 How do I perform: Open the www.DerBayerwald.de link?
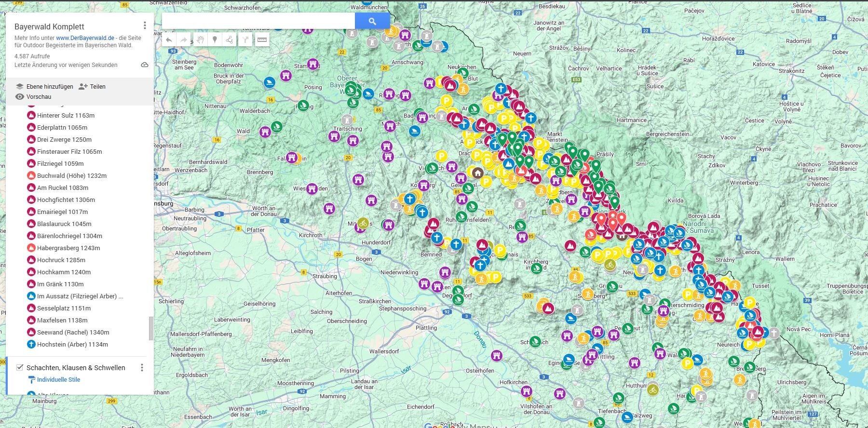85,38
